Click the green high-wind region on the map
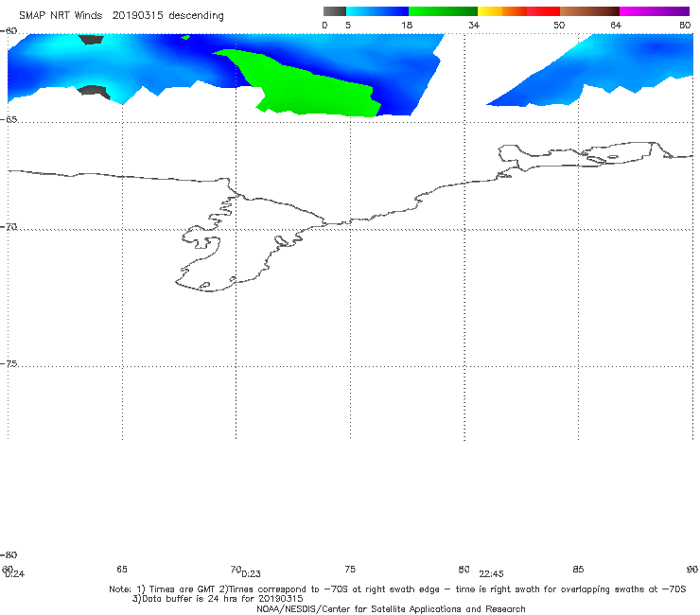The height and width of the screenshot is (615, 700). click(x=312, y=89)
